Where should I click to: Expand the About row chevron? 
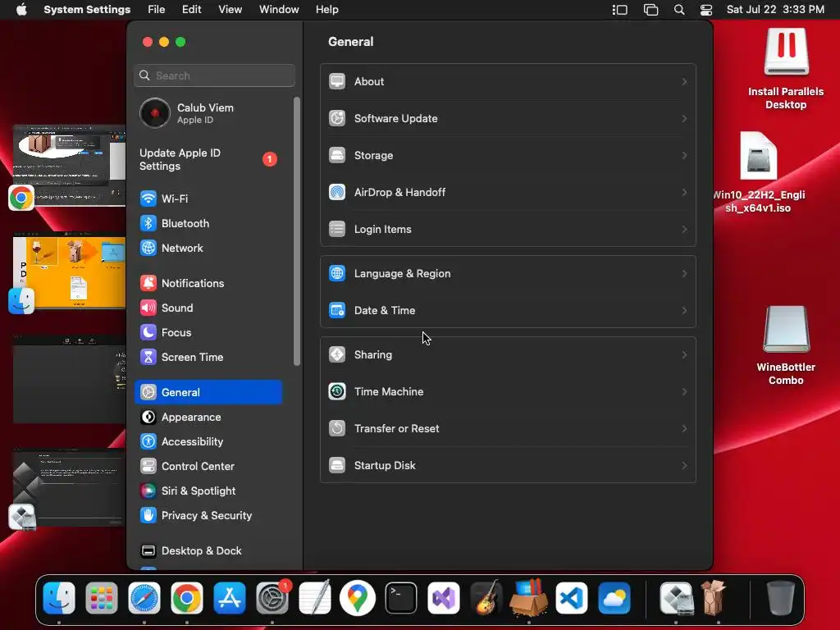tap(684, 81)
